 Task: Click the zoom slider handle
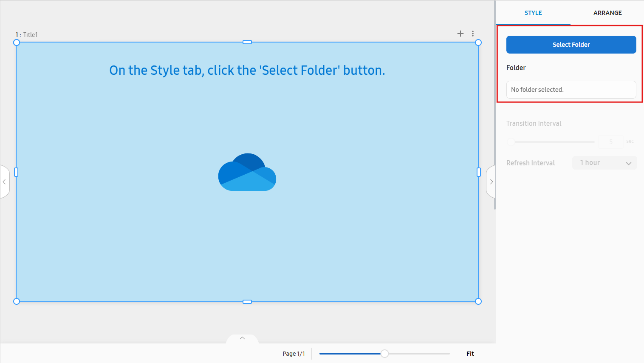384,354
